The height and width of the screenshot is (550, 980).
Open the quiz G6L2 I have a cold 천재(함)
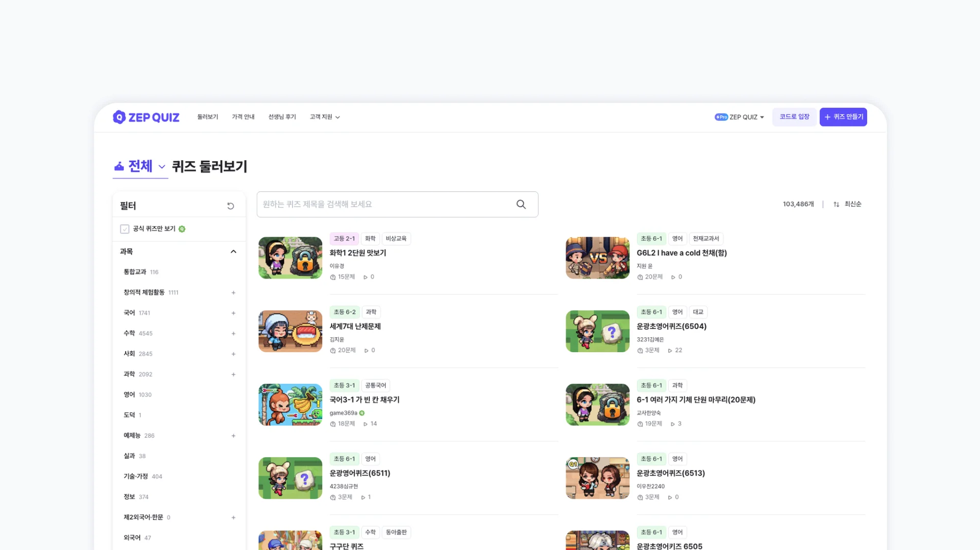681,253
